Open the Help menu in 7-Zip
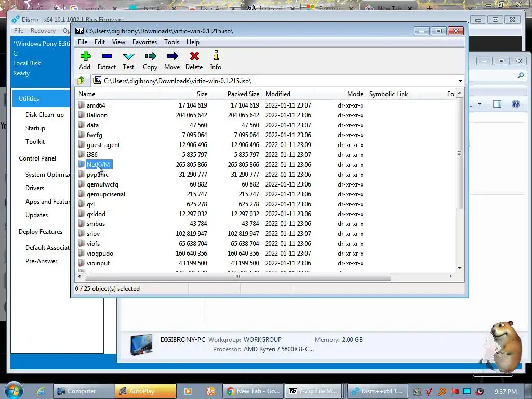The height and width of the screenshot is (399, 532). (193, 42)
